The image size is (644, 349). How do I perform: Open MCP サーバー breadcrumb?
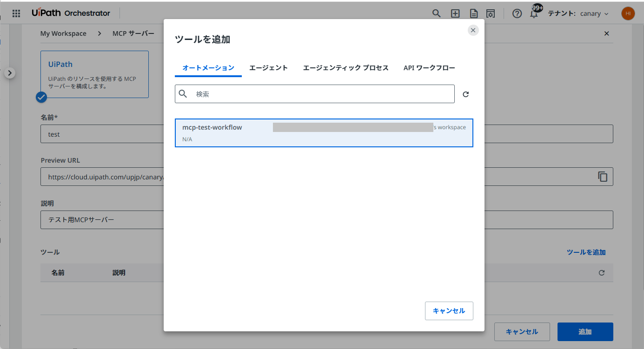[133, 33]
